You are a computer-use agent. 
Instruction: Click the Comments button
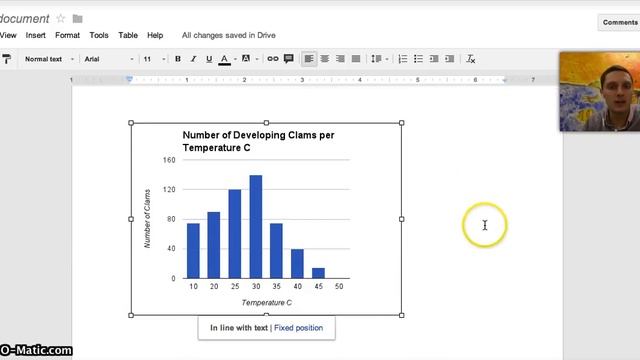coord(619,22)
